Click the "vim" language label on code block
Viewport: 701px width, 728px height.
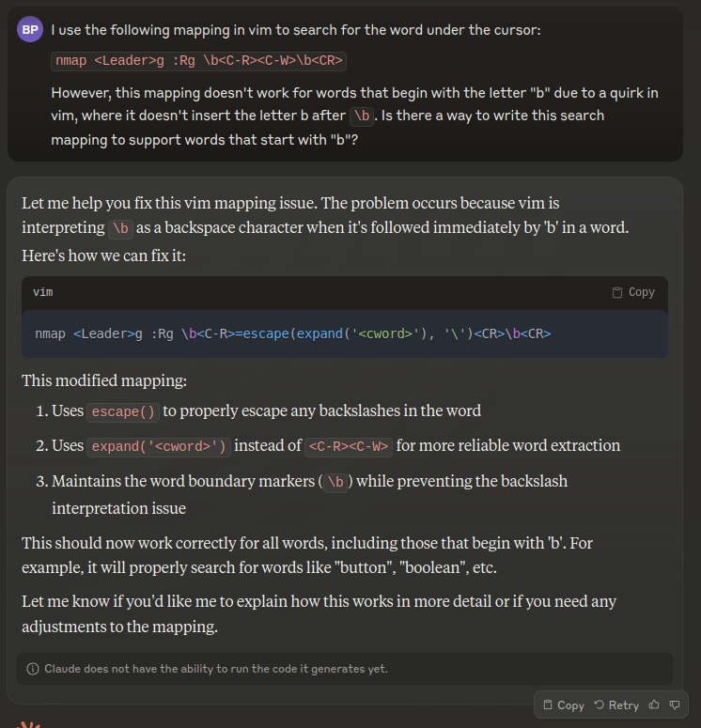[x=43, y=292]
